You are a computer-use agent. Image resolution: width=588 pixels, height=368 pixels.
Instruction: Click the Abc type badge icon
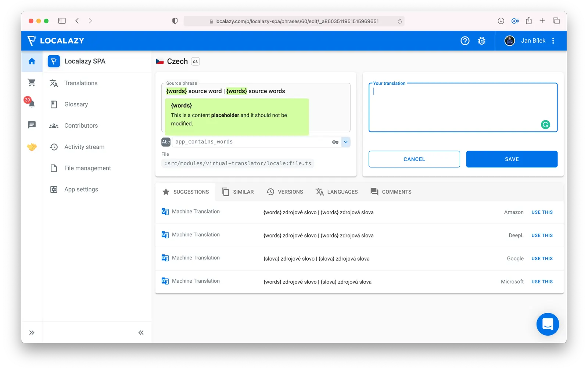[166, 142]
